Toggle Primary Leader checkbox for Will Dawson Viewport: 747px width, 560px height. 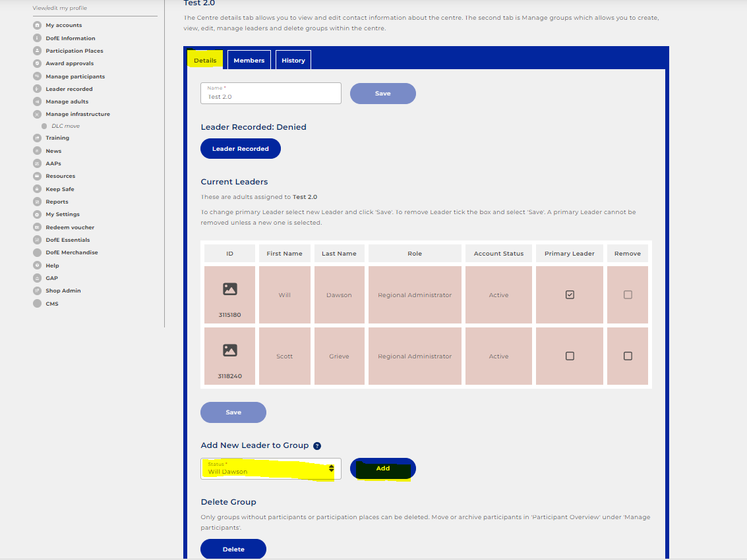(x=570, y=294)
